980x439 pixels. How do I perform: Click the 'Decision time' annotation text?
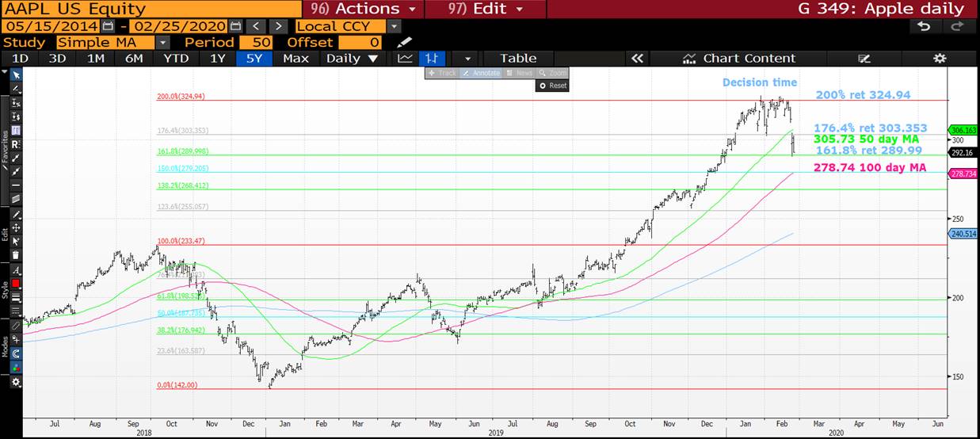point(760,82)
